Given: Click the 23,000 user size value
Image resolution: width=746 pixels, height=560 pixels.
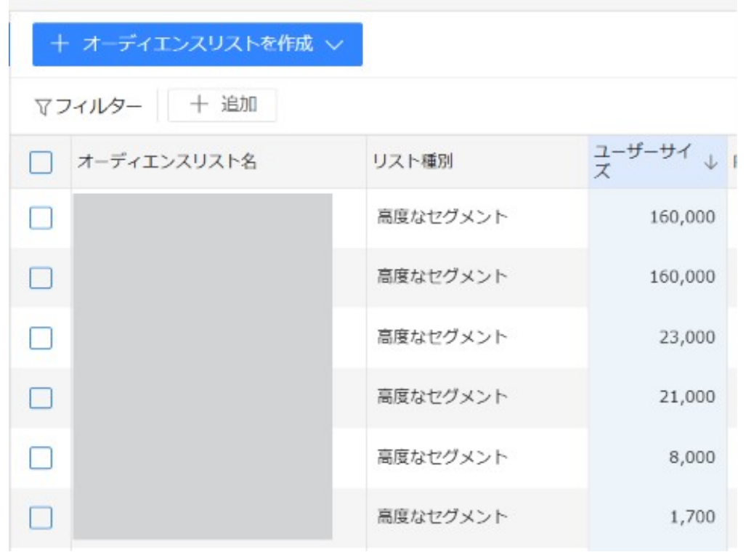Looking at the screenshot, I should tap(687, 337).
